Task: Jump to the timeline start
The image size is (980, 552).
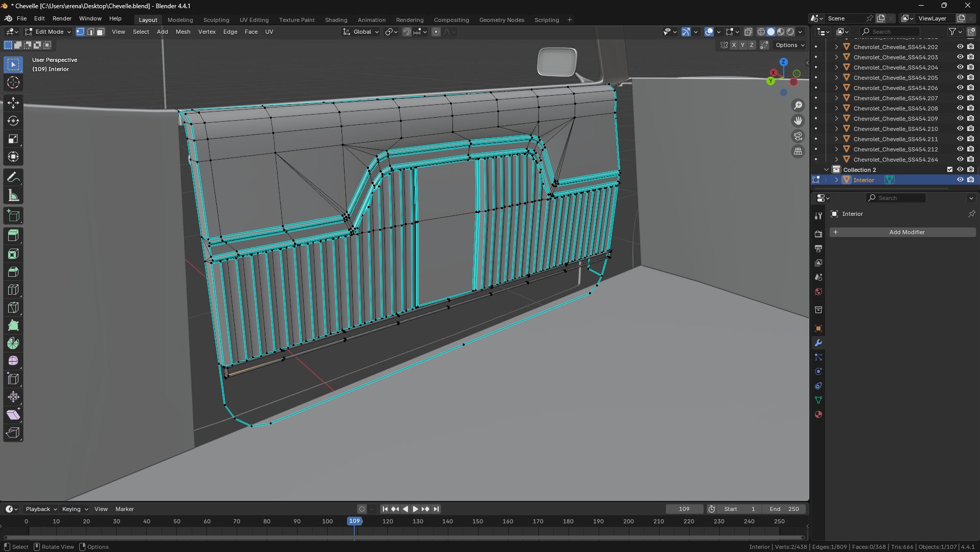Action: click(385, 509)
